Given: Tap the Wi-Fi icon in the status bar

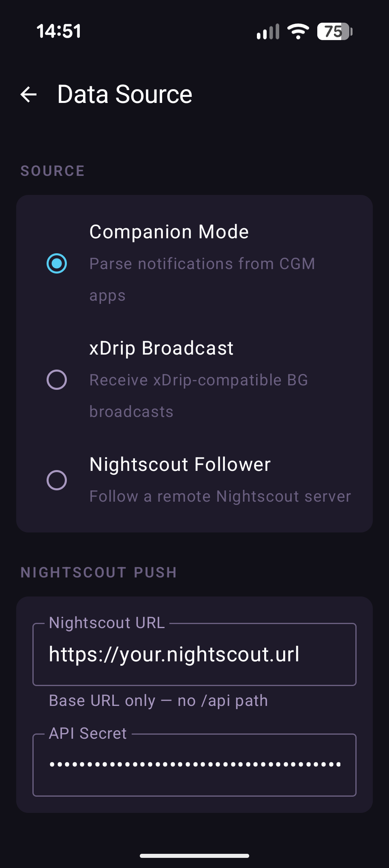Looking at the screenshot, I should (x=298, y=31).
